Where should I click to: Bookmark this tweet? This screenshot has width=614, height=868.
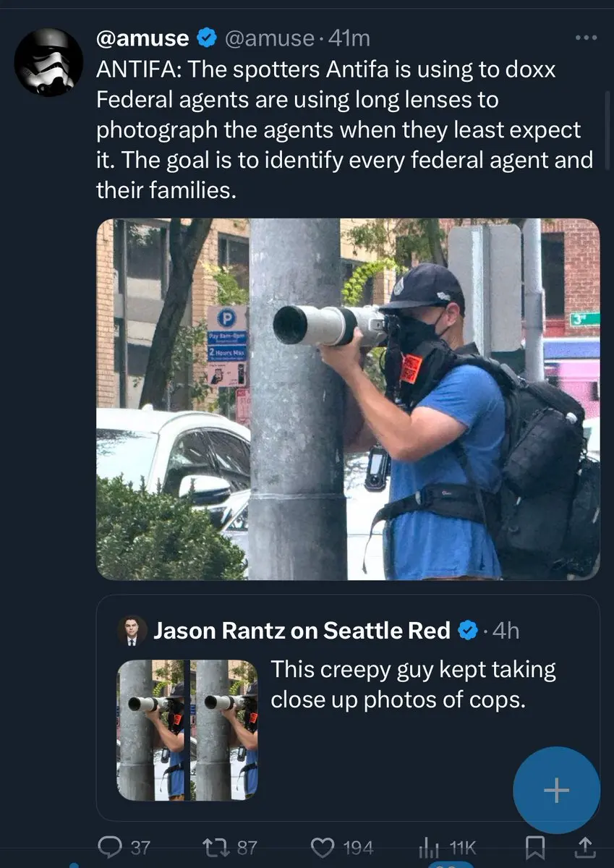536,847
